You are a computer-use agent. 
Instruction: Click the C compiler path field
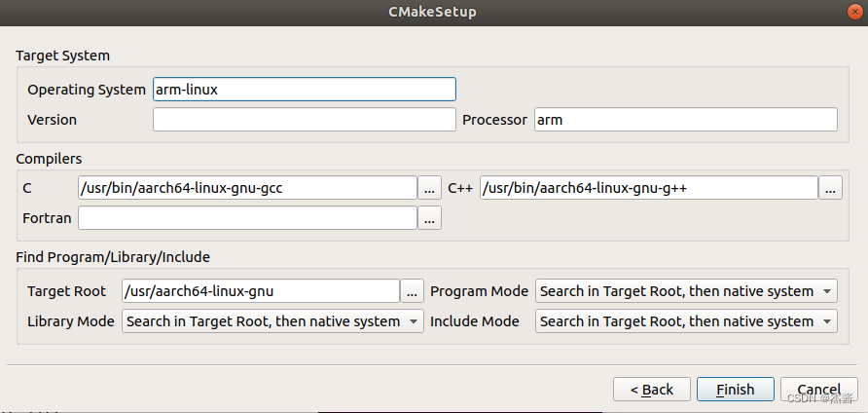pos(247,188)
